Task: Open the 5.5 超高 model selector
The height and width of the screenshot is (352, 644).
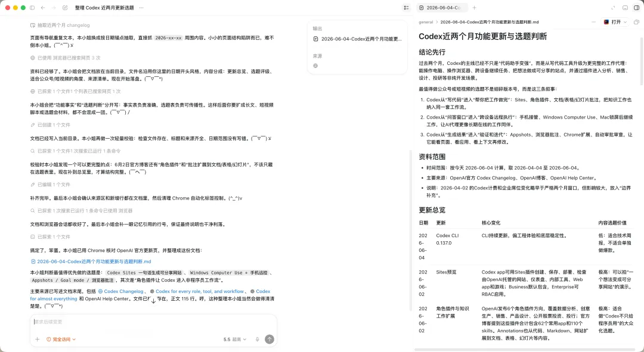Action: coord(235,339)
